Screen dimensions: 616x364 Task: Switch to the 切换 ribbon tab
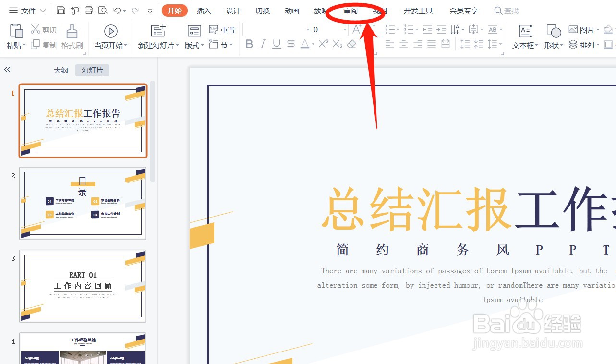(263, 11)
